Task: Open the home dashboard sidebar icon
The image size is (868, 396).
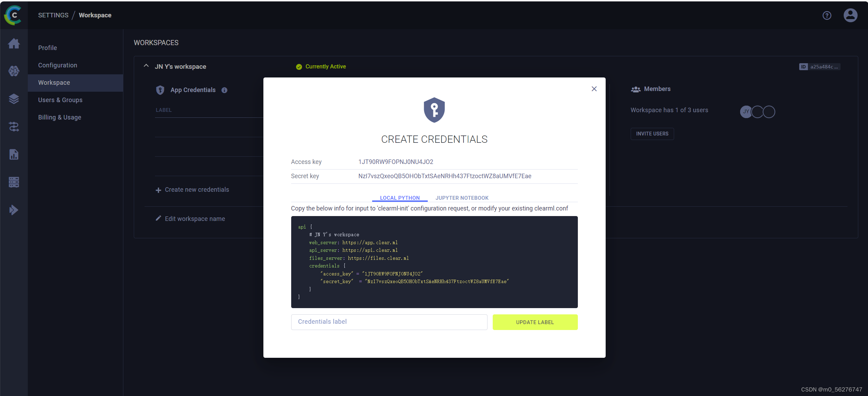Action: tap(14, 44)
